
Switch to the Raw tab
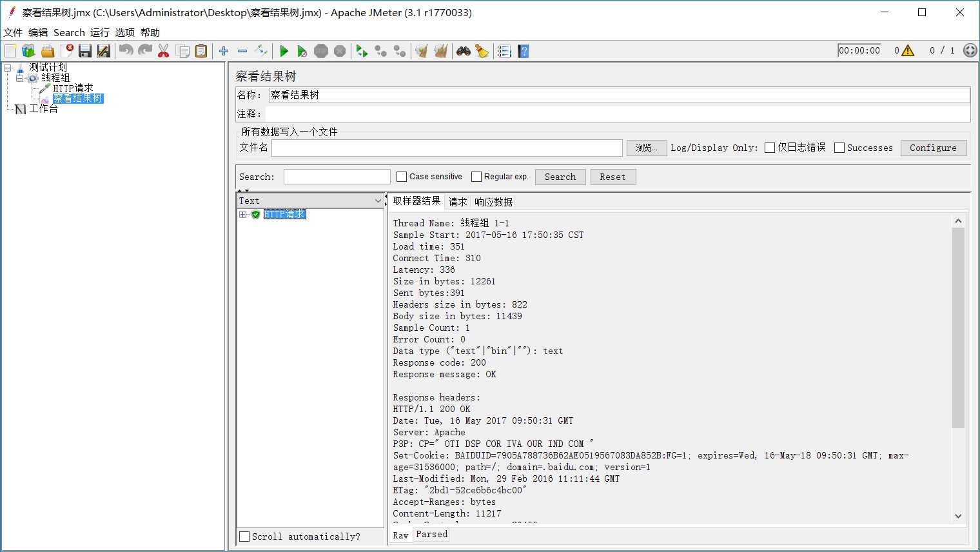click(x=400, y=535)
